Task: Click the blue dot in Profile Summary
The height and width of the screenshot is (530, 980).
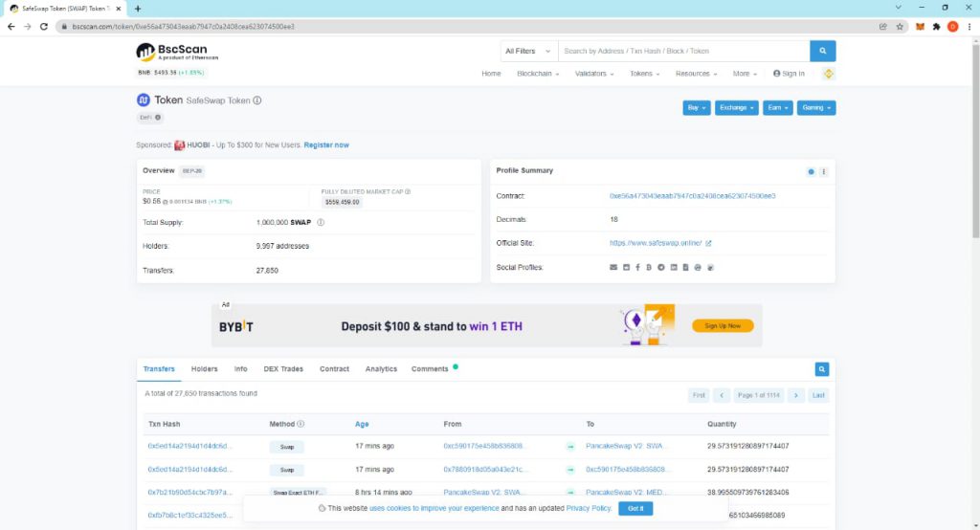Action: [811, 172]
